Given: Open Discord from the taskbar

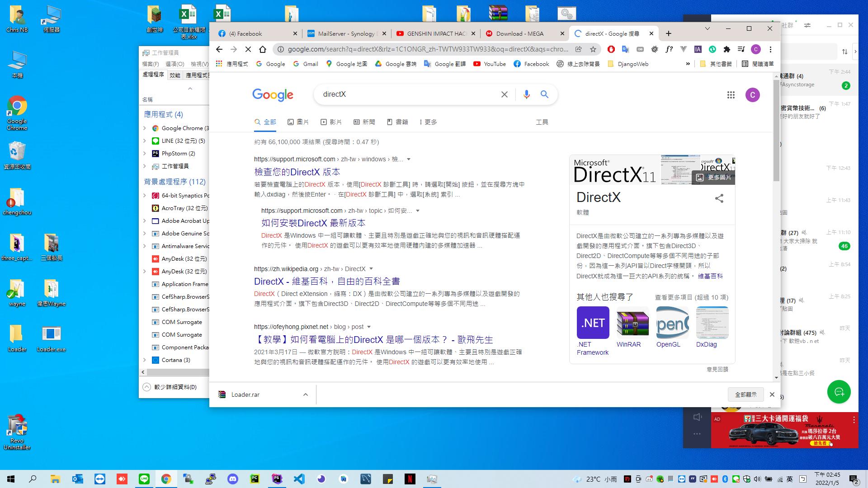Looking at the screenshot, I should click(x=233, y=479).
